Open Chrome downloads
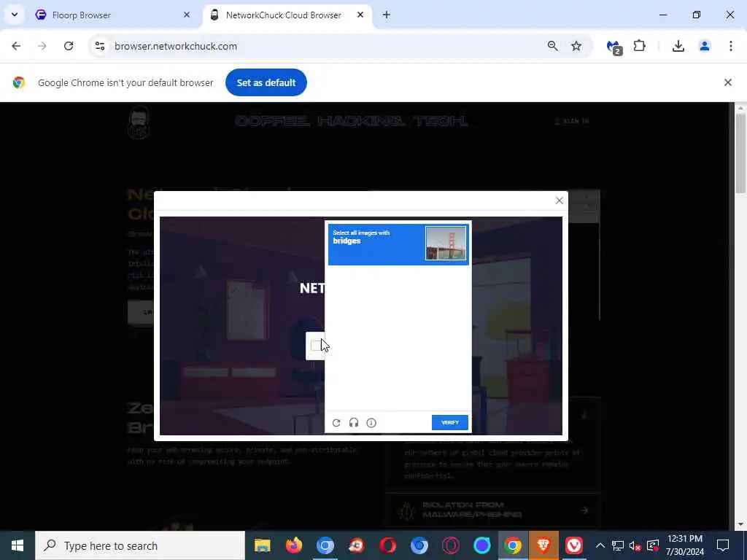This screenshot has width=747, height=560. click(x=678, y=46)
